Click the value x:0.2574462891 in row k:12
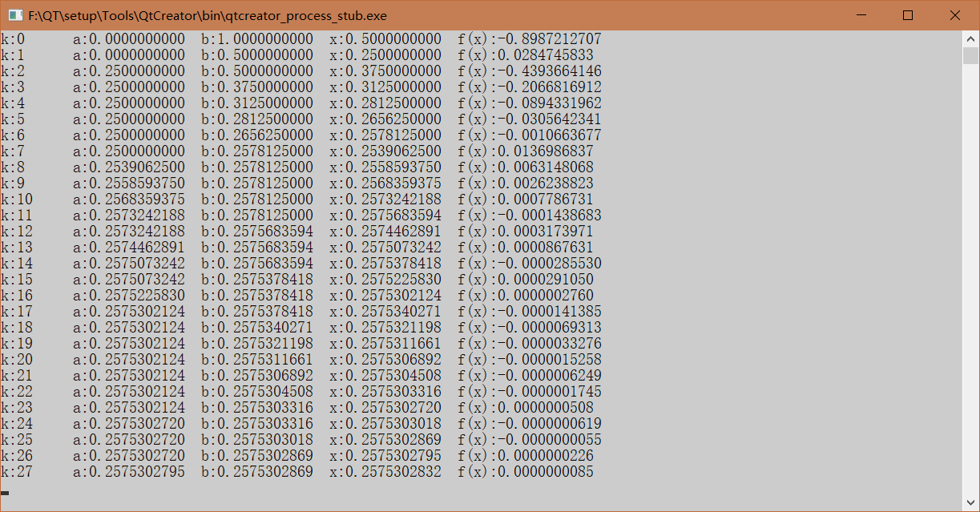Viewport: 980px width, 512px height. tap(385, 232)
